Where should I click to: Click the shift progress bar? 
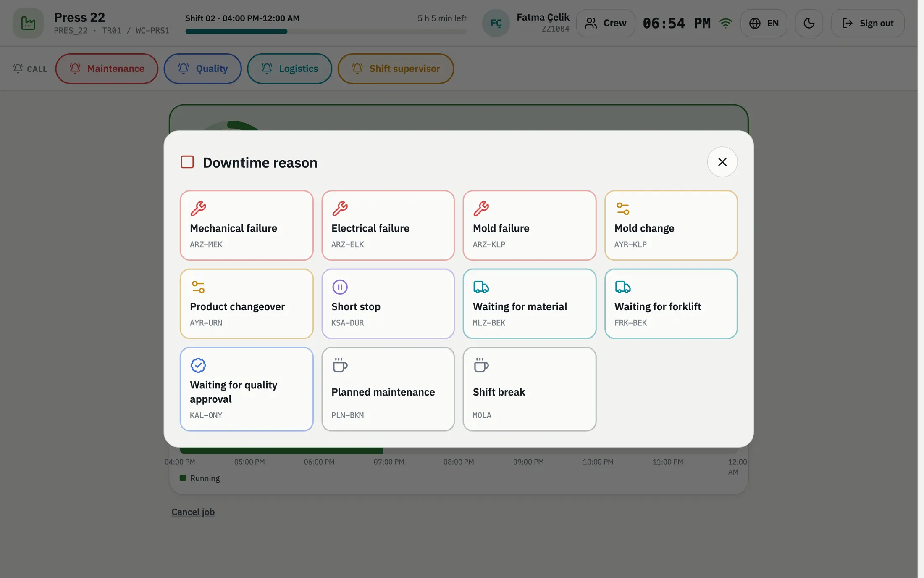326,32
